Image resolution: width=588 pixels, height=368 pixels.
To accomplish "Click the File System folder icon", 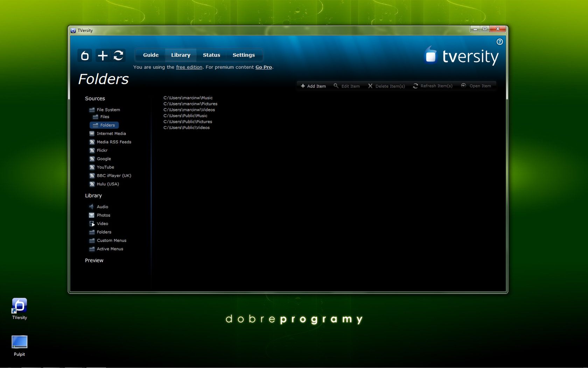I will (92, 110).
